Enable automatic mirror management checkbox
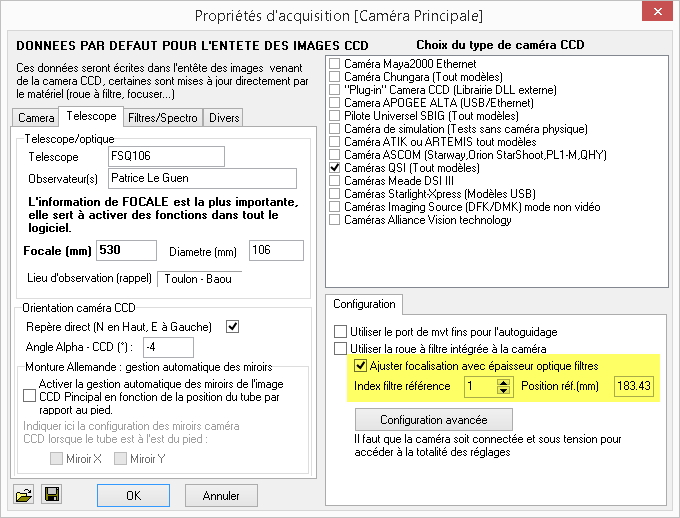The width and height of the screenshot is (680, 518). point(29,396)
